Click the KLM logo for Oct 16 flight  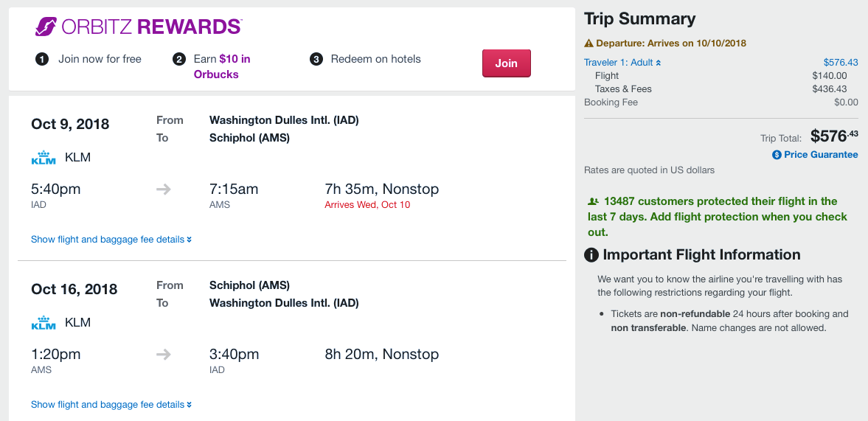(44, 323)
